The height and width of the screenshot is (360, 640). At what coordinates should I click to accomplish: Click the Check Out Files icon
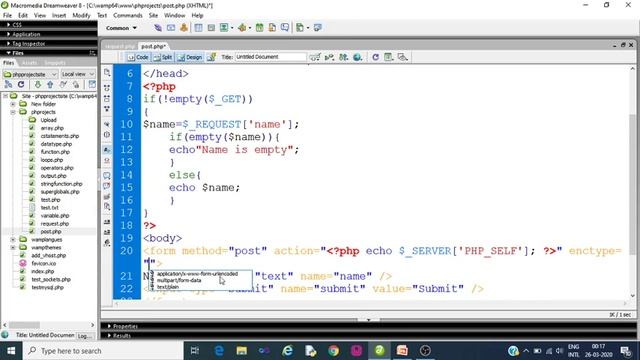[x=63, y=84]
